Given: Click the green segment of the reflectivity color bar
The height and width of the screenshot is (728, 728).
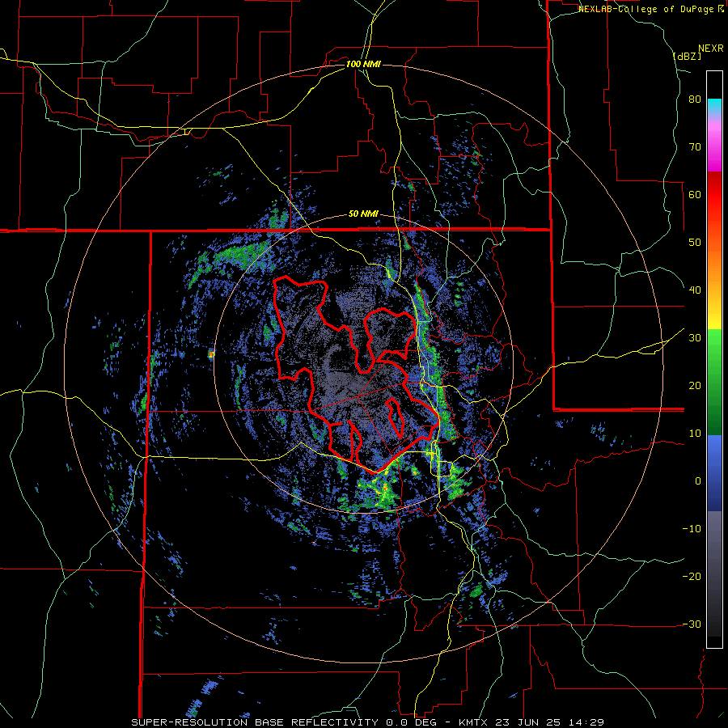Looking at the screenshot, I should point(714,382).
